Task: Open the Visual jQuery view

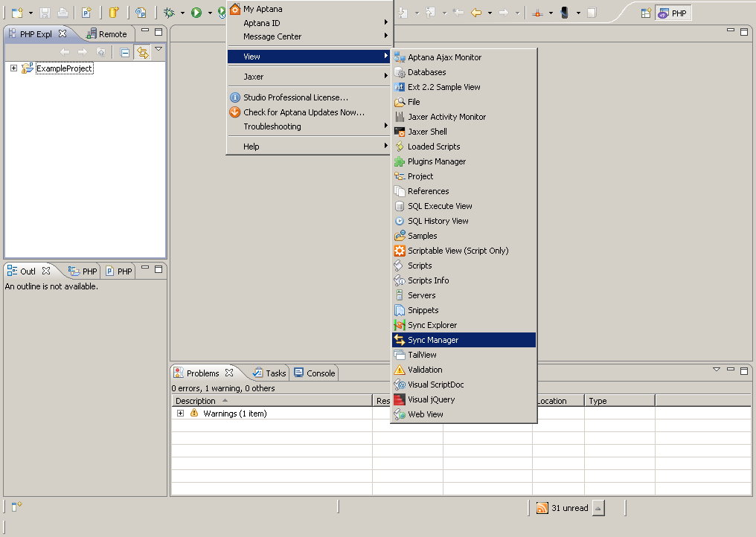Action: (464, 399)
